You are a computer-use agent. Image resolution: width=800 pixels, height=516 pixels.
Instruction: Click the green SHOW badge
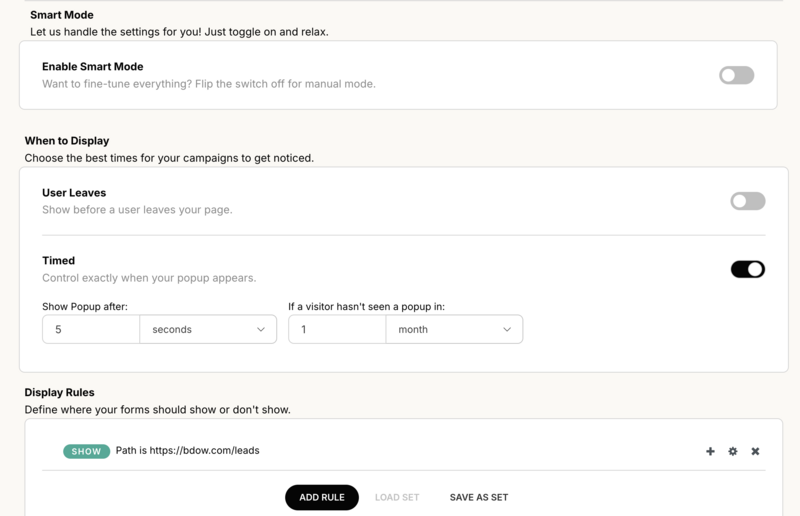[86, 451]
